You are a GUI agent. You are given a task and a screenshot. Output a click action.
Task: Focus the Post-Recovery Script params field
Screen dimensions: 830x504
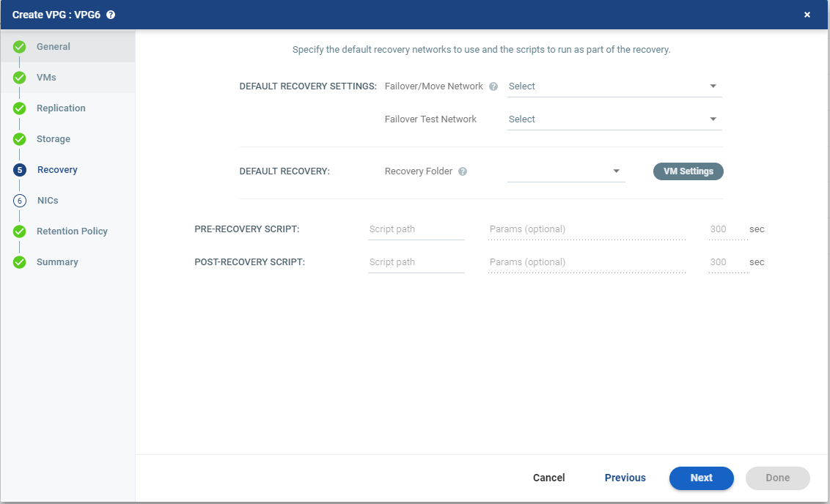pos(587,262)
